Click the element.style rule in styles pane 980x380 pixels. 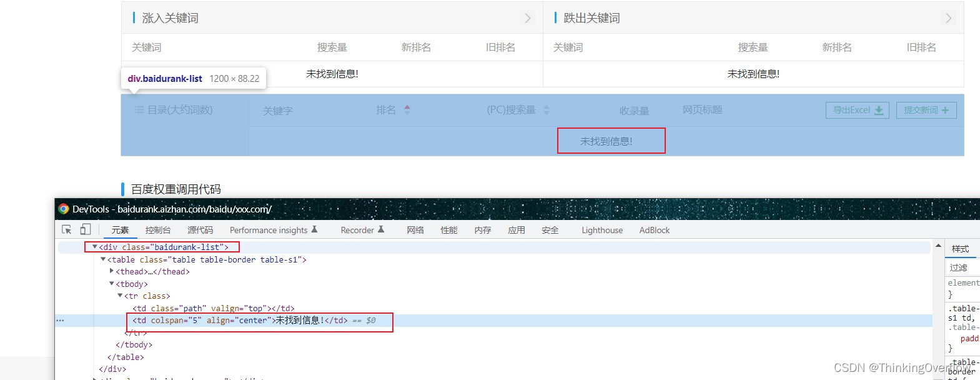click(964, 283)
